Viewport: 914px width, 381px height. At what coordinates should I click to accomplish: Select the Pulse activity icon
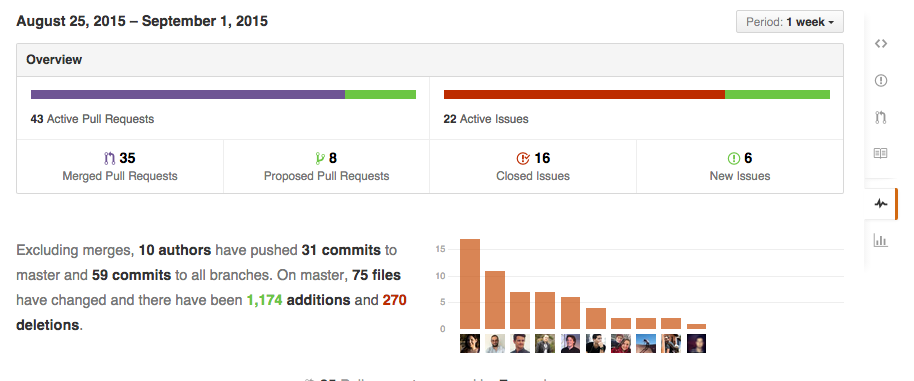point(881,204)
